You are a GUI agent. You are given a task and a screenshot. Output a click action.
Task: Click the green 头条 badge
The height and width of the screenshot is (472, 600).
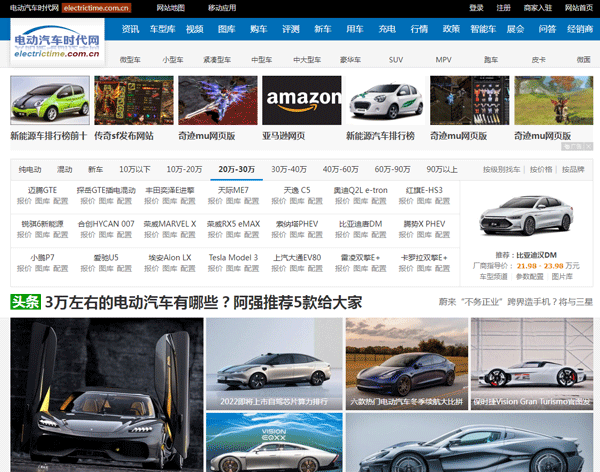tap(25, 302)
